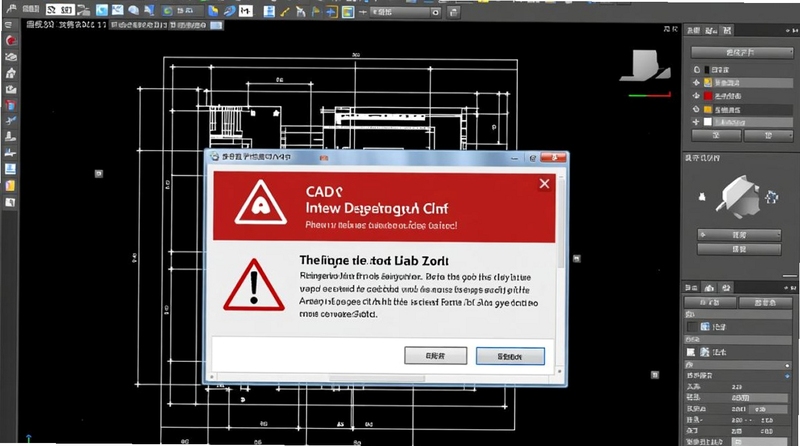Screen dimensions: 800x446
Task: Open the right dropdown button below layer list
Action: [768, 135]
